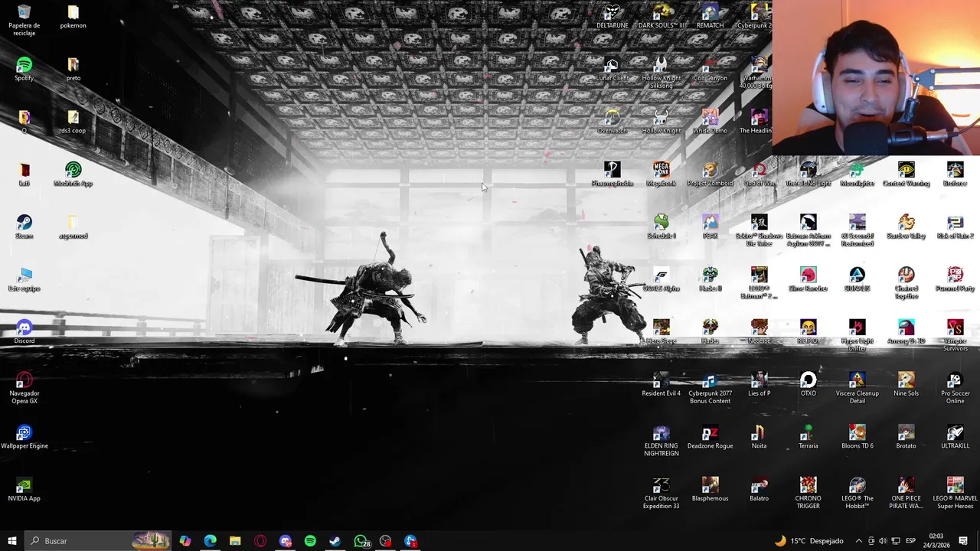Select the Blasphemous shortcut
Image resolution: width=980 pixels, height=551 pixels.
tap(710, 489)
